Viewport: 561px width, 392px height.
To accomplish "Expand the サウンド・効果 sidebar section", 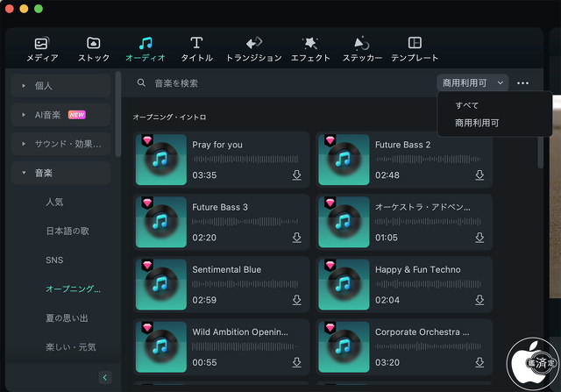I will pyautogui.click(x=60, y=144).
